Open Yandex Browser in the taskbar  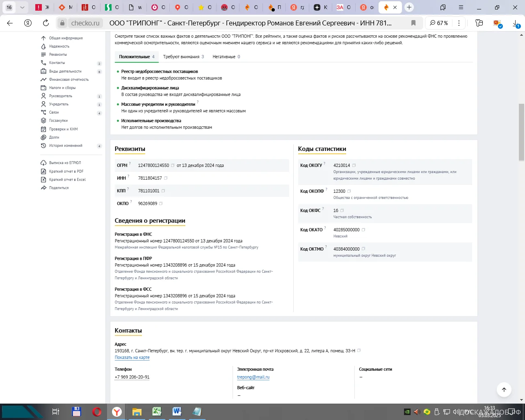(x=117, y=412)
